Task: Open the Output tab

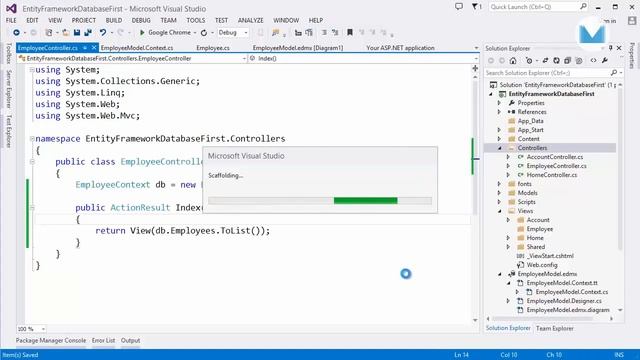Action: (131, 340)
